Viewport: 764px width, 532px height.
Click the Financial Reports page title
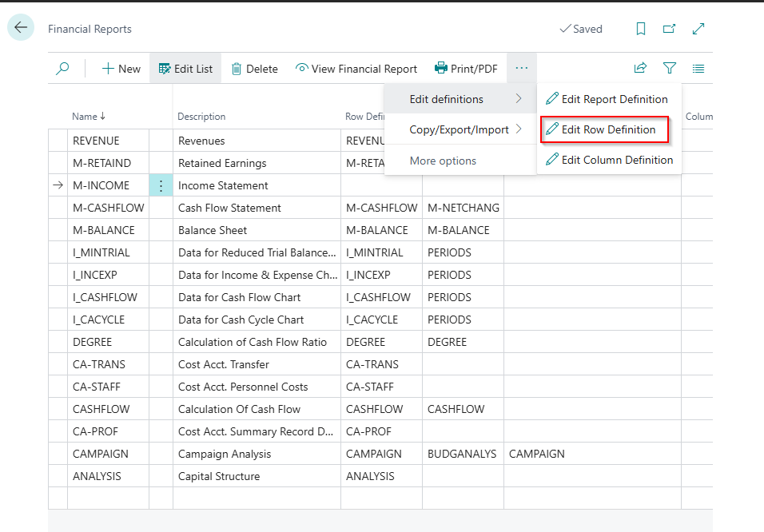click(90, 30)
